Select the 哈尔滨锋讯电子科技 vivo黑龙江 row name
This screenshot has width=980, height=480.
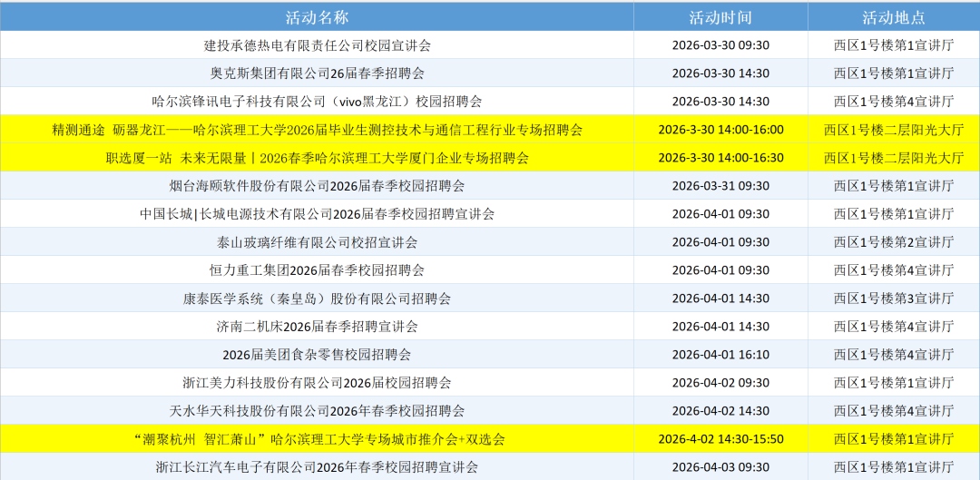coord(317,102)
